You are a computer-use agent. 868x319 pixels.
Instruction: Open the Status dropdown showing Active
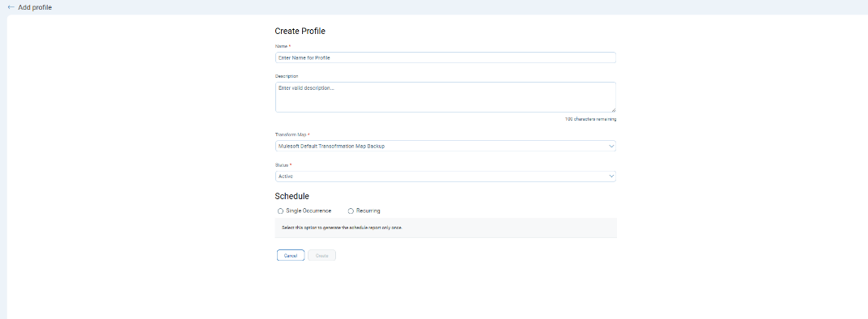coord(445,177)
